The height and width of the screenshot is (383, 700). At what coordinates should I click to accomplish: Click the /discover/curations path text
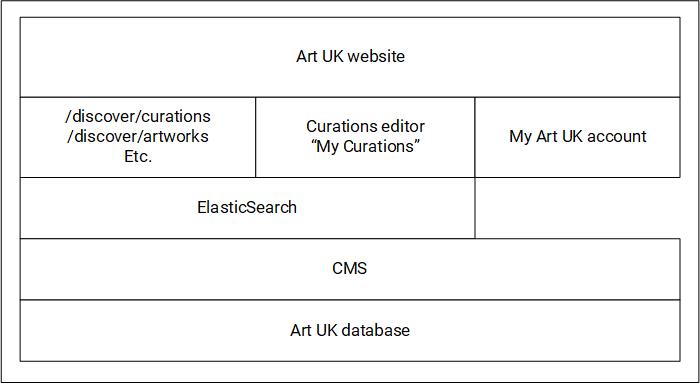pyautogui.click(x=138, y=116)
